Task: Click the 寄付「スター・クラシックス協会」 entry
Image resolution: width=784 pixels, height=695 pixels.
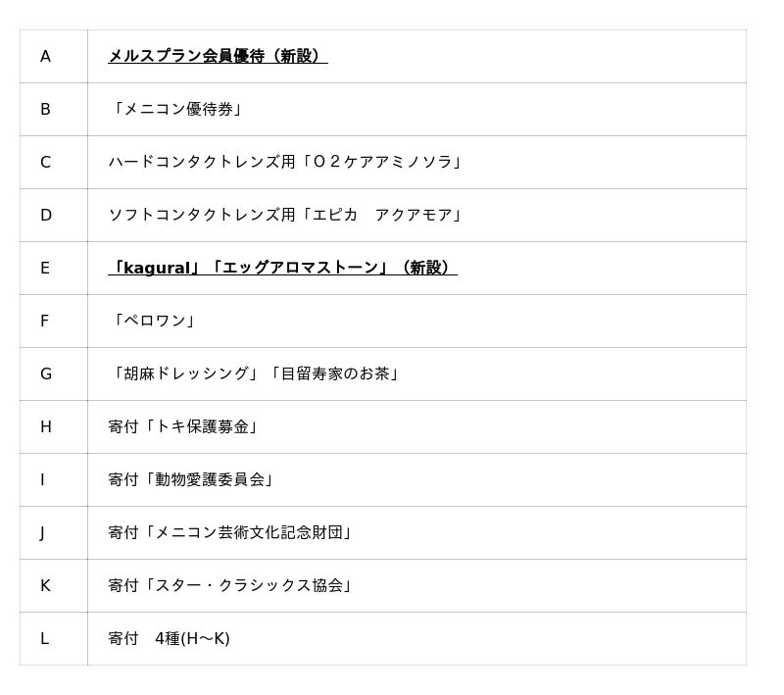Action: (x=231, y=586)
